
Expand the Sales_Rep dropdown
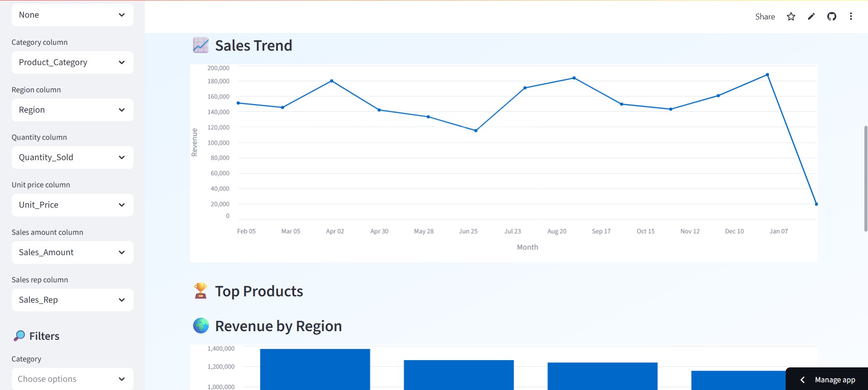(x=72, y=300)
